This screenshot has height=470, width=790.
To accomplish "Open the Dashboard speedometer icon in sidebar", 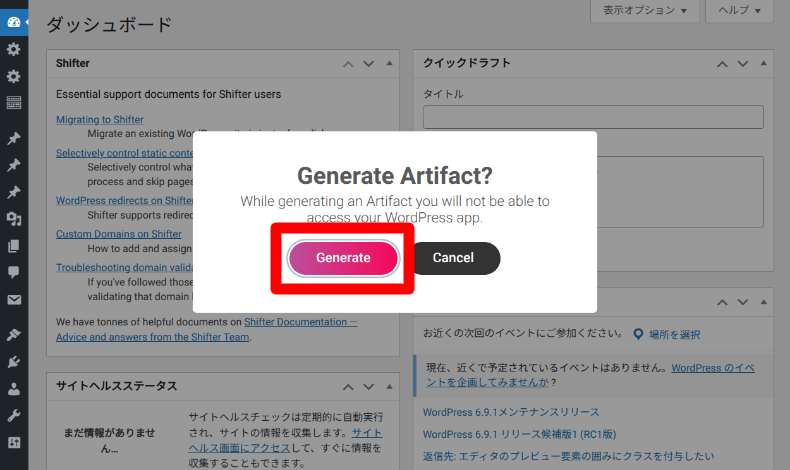I will pyautogui.click(x=14, y=22).
